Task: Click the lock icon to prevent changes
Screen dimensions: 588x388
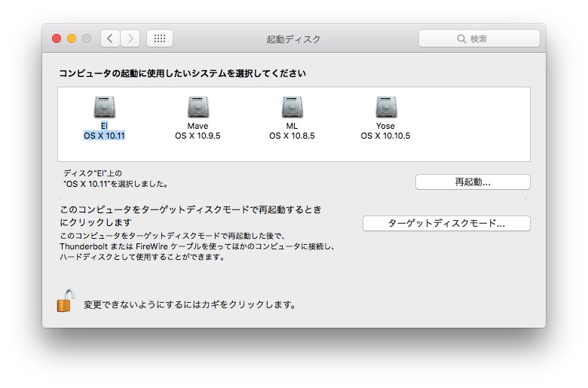Action: 66,301
